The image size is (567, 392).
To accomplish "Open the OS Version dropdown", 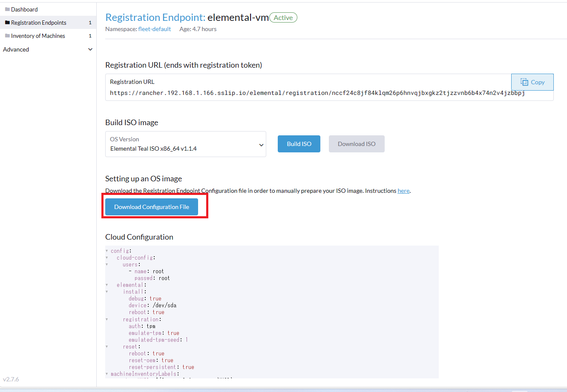I will 186,144.
